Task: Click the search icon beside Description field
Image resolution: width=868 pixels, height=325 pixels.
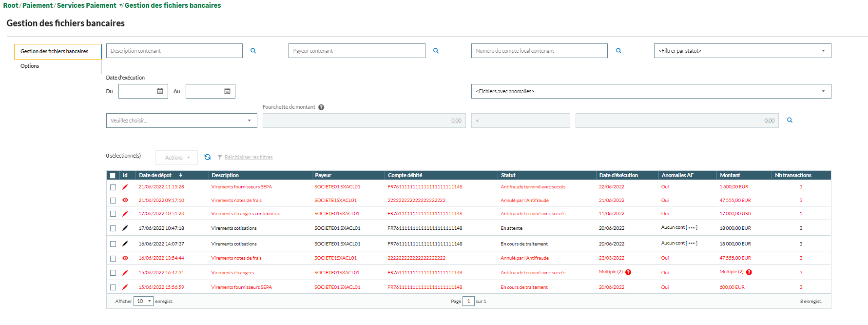Action: click(253, 51)
